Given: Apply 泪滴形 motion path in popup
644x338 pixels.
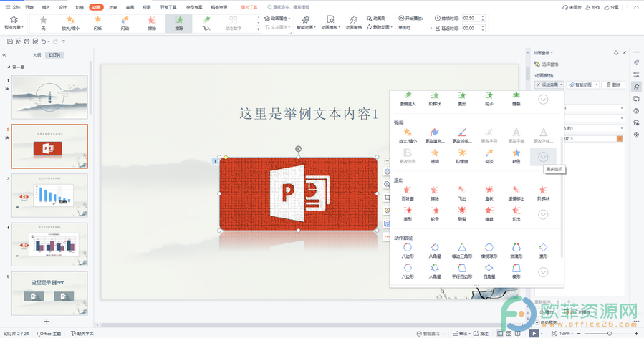Looking at the screenshot, I should point(516,251).
